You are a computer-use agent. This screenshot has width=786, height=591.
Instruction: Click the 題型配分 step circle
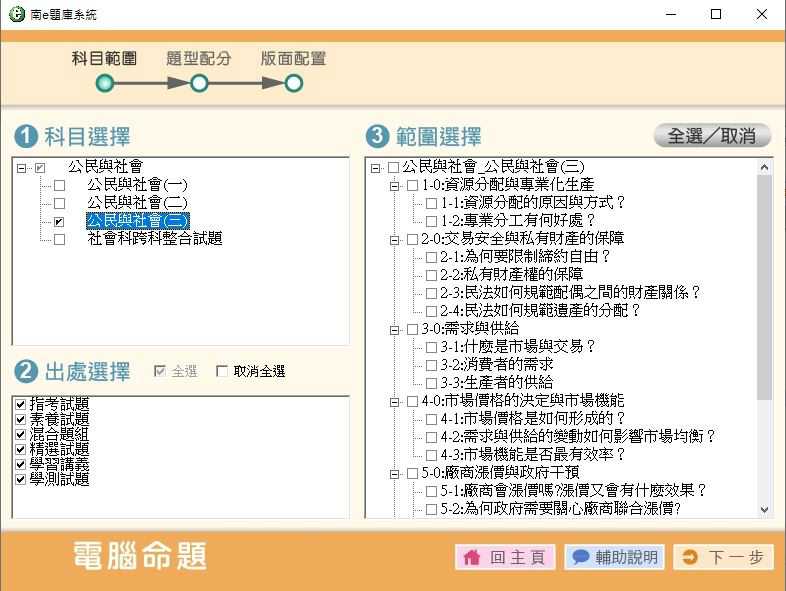pyautogui.click(x=199, y=83)
